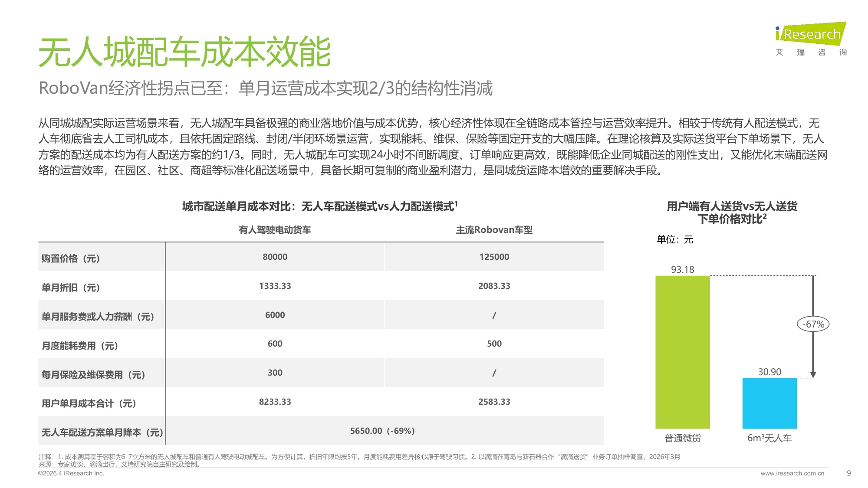Click the green 普通微货 bar
Viewport: 868px width, 488px height.
[683, 352]
